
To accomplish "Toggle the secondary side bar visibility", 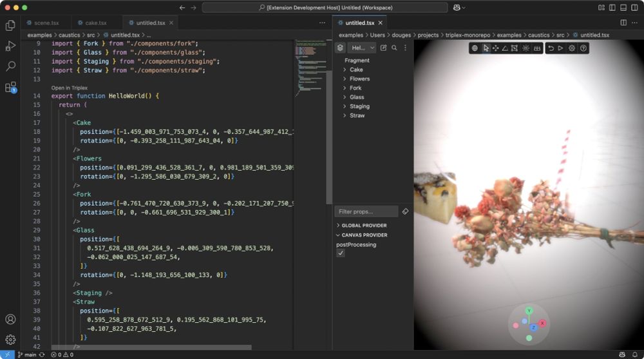I will tap(634, 7).
